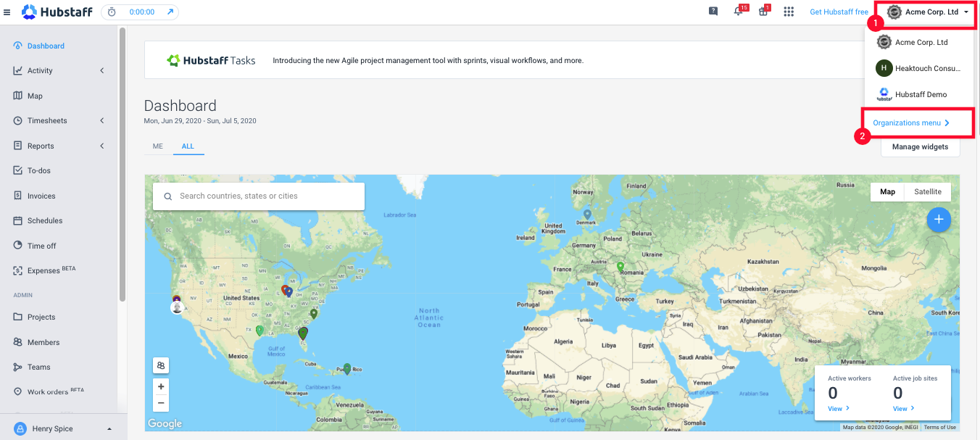Zoom out on the map
The image size is (980, 440).
(161, 403)
